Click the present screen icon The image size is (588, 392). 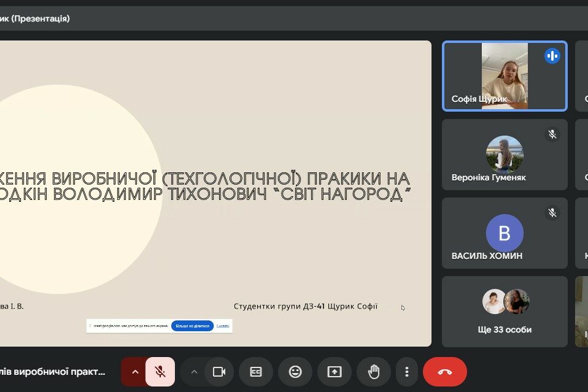point(335,372)
